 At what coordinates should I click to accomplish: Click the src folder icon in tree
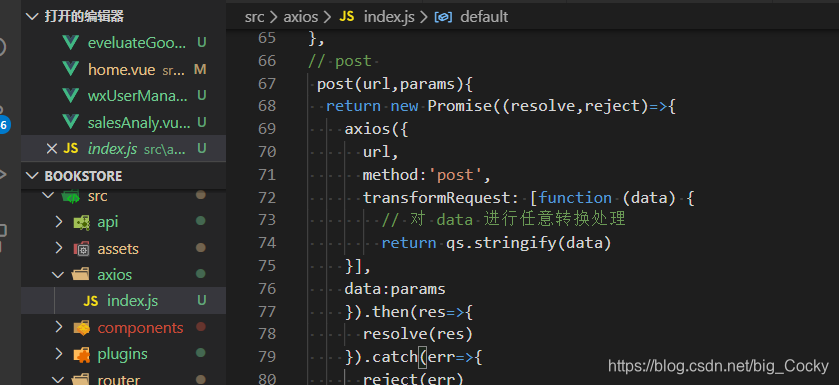click(x=71, y=196)
